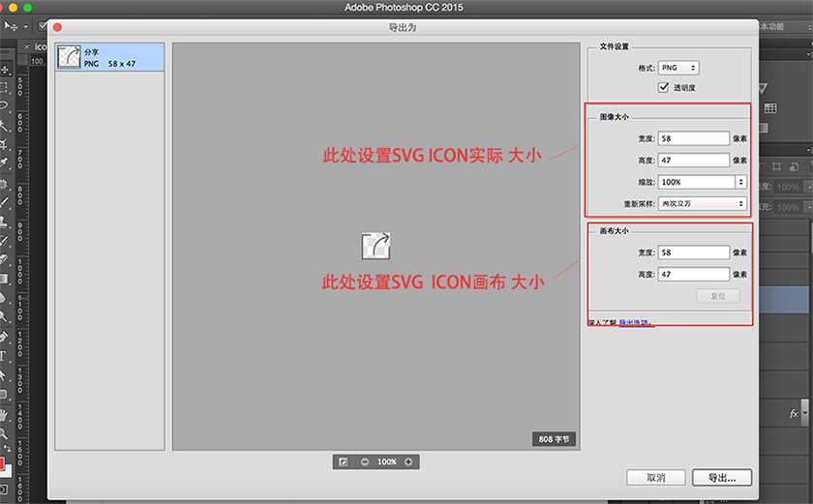Screen dimensions: 813x504
Task: Select the 分享 PNG asset thumbnail
Action: coord(110,57)
